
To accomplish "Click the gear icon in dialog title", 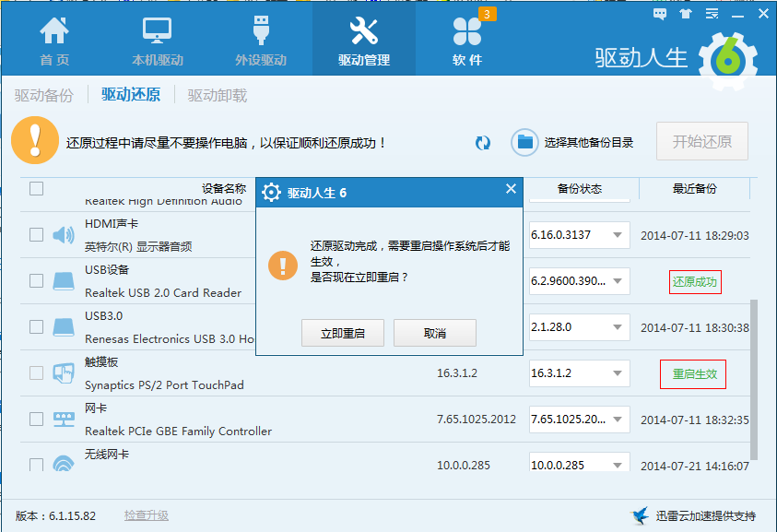I will 271,193.
